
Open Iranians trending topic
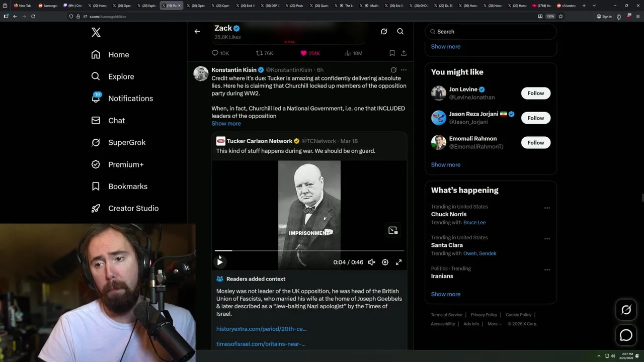coord(442,276)
